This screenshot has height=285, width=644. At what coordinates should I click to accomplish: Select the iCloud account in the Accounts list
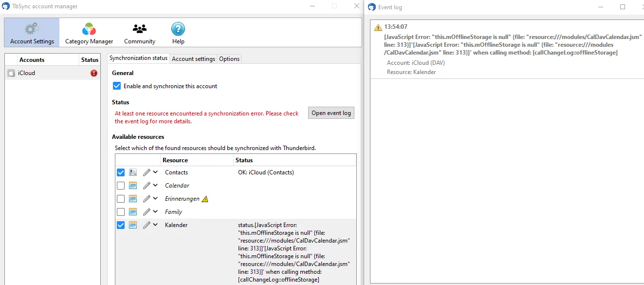pyautogui.click(x=53, y=73)
